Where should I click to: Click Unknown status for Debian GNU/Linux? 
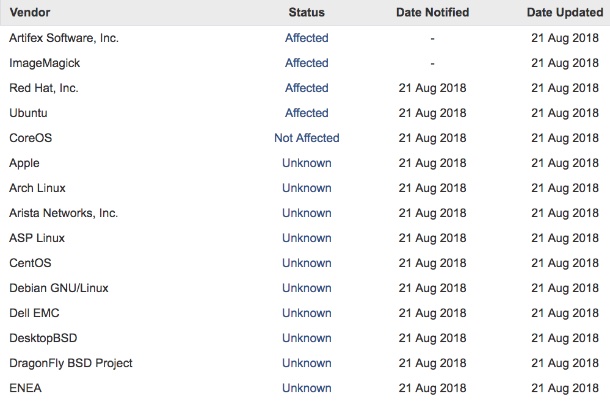(307, 288)
